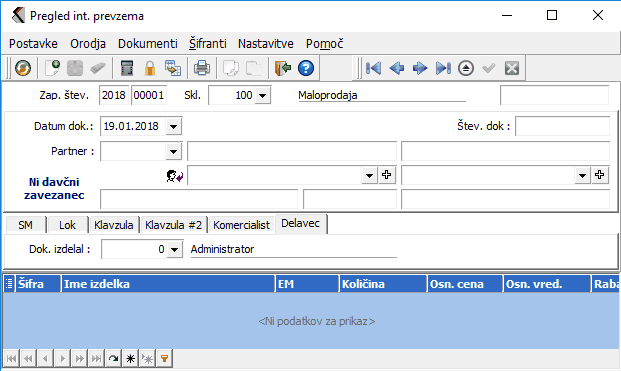The height and width of the screenshot is (371, 621).
Task: Click the second plus button on right
Action: click(x=600, y=175)
